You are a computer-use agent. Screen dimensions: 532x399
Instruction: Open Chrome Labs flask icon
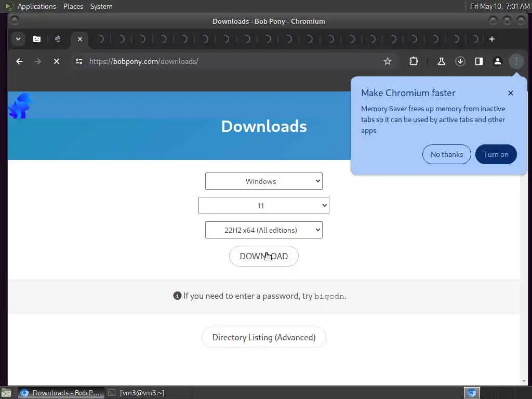[442, 61]
